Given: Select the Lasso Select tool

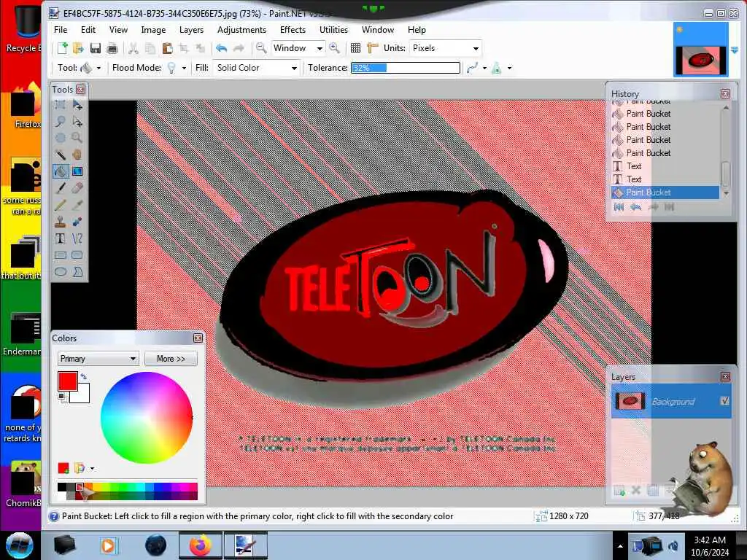Looking at the screenshot, I should 61,122.
